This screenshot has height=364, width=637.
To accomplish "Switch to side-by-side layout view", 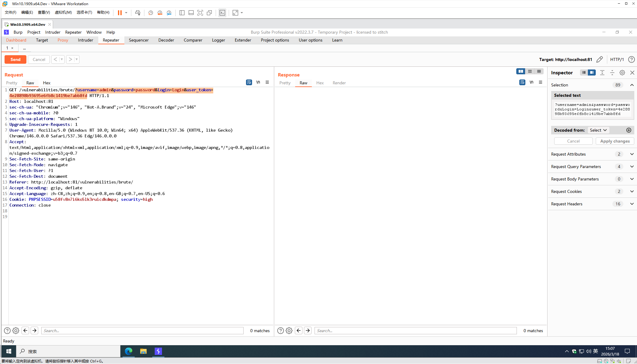I will [x=521, y=72].
